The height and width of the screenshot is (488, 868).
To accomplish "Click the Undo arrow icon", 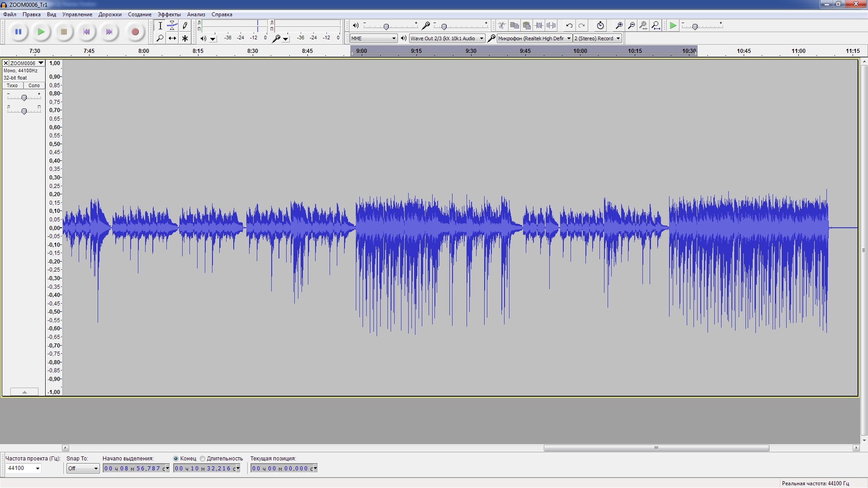I will [x=569, y=26].
